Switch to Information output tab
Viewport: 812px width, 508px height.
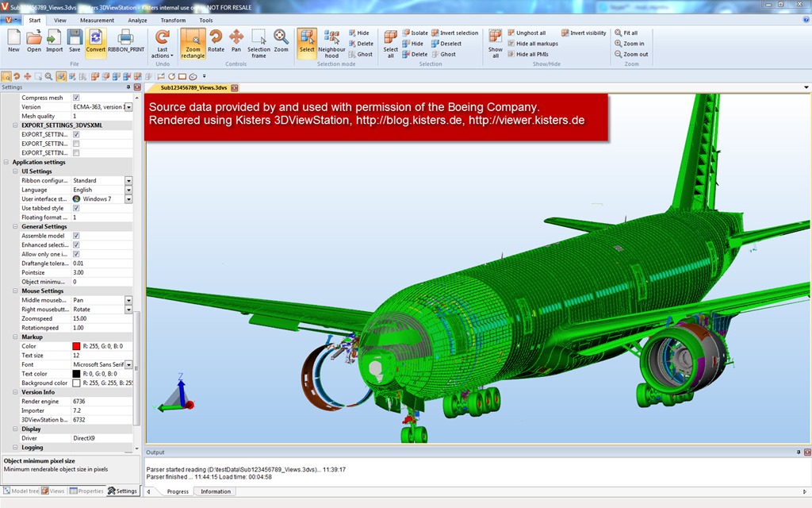click(216, 491)
